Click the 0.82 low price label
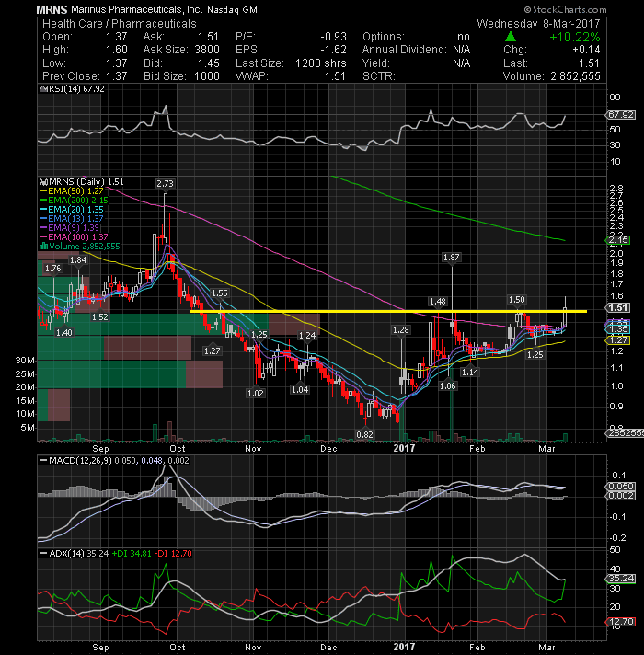 [364, 434]
